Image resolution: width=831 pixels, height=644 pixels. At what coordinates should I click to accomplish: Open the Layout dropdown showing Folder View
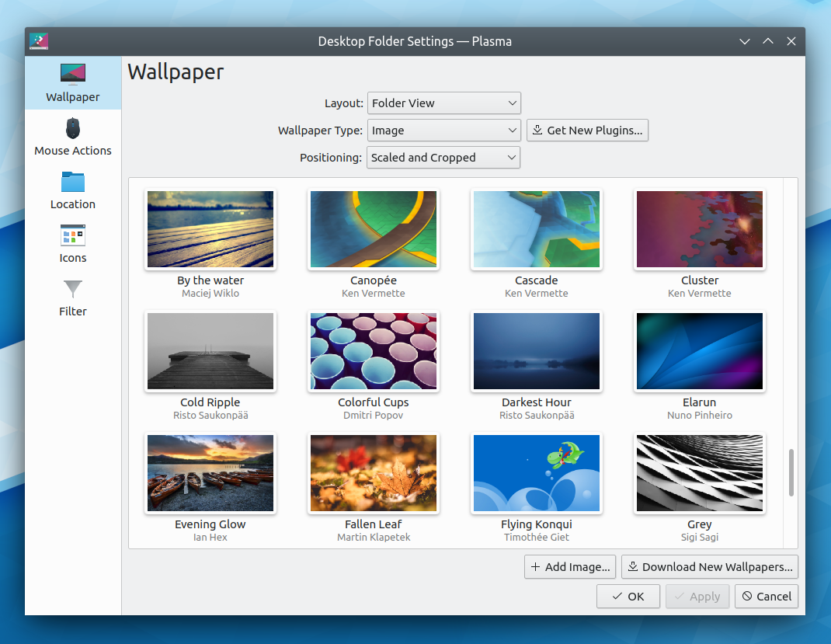(x=443, y=103)
